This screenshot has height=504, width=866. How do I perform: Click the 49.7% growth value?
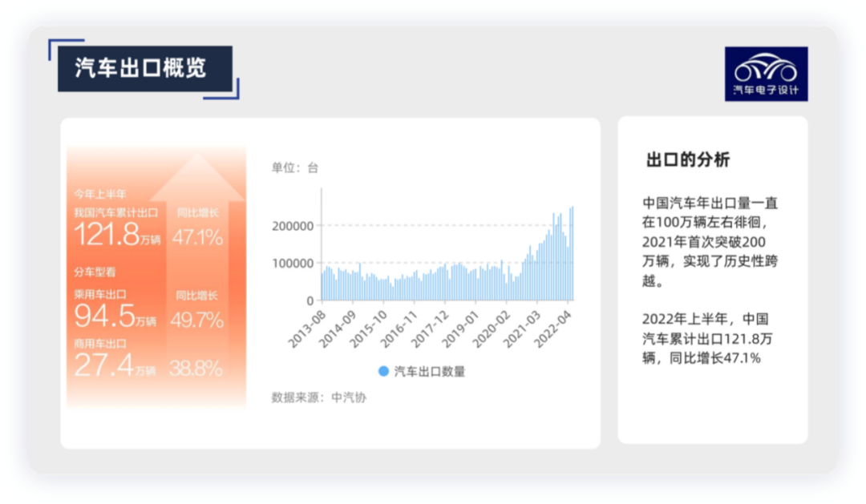pos(196,320)
